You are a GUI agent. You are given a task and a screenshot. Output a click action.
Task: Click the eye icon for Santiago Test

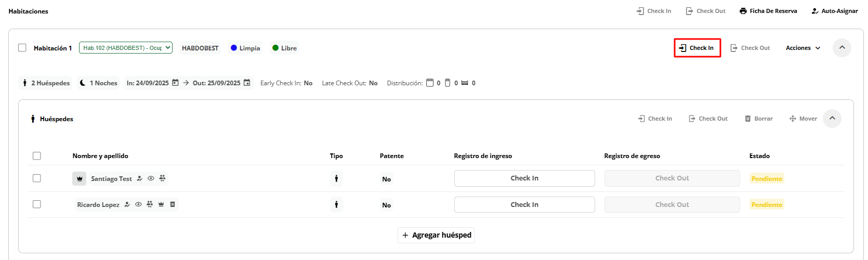point(151,178)
